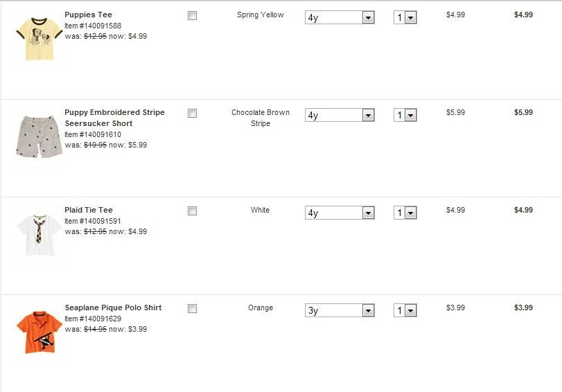The width and height of the screenshot is (562, 392).
Task: Tick the checkbox for Puppies Tee
Action: [x=193, y=15]
